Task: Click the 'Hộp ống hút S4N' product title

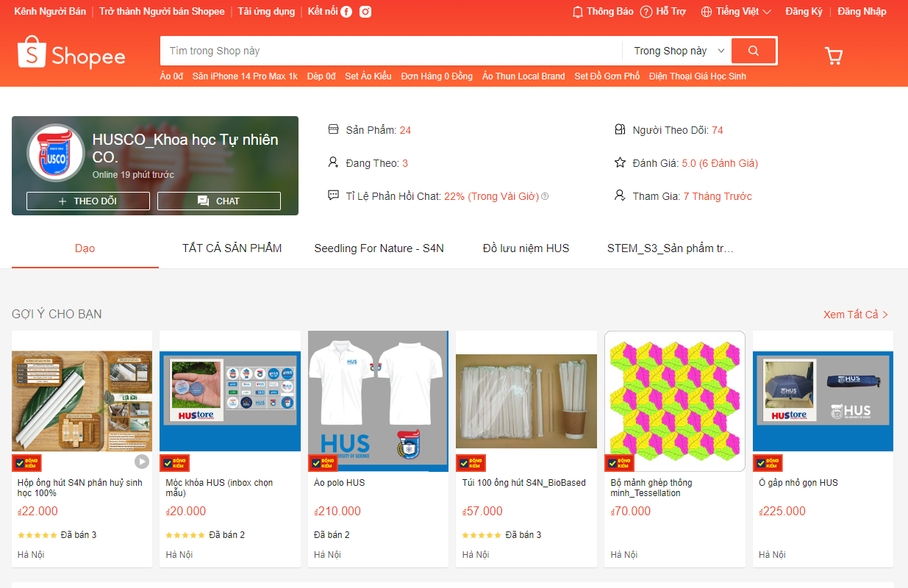Action: [80, 488]
